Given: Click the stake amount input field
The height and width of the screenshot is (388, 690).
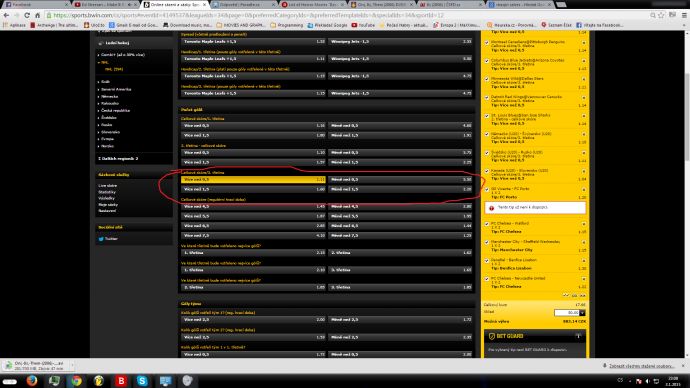Looking at the screenshot, I should click(567, 313).
